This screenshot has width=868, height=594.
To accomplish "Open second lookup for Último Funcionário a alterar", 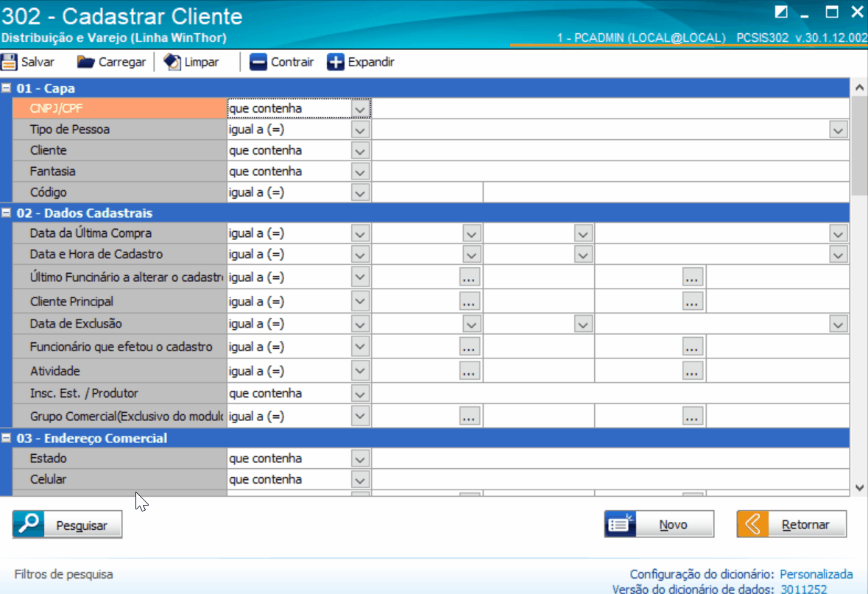I will tap(692, 277).
